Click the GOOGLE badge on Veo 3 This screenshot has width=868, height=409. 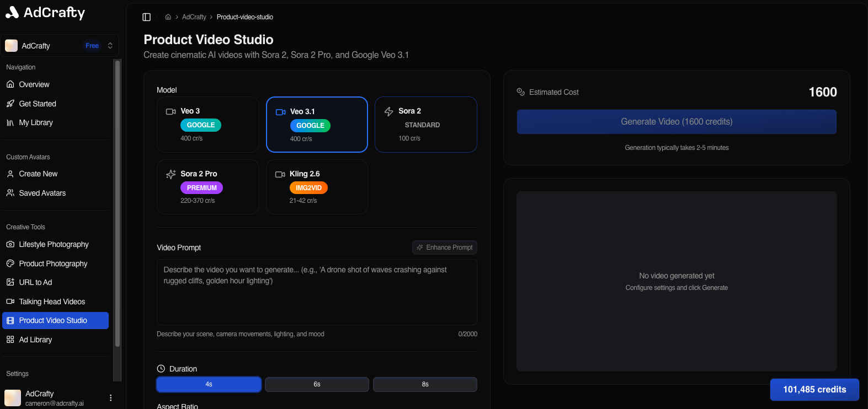pyautogui.click(x=201, y=125)
